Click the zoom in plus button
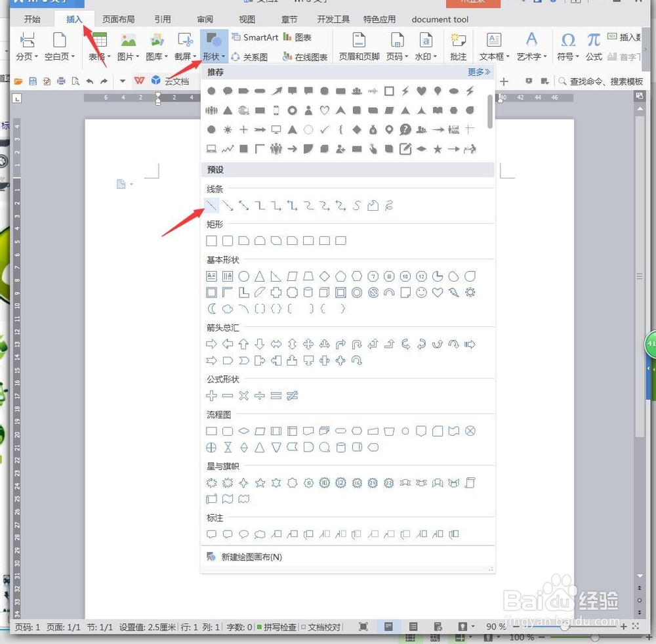 [x=624, y=626]
